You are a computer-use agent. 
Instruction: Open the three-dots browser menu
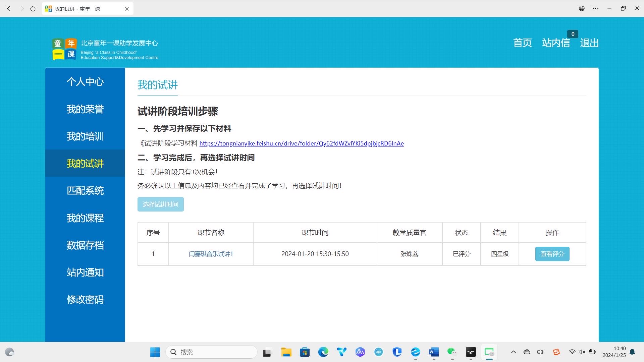coord(595,9)
